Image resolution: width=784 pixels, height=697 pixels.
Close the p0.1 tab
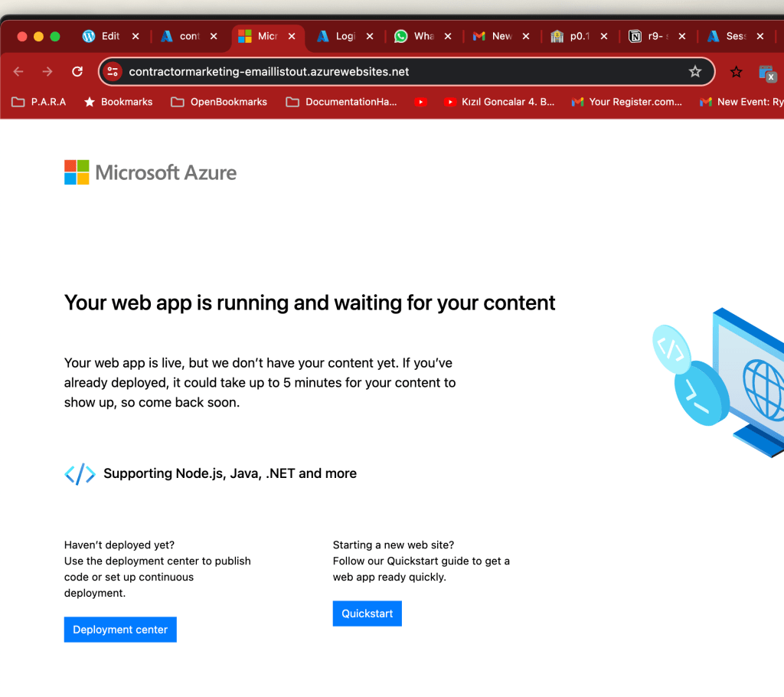pyautogui.click(x=604, y=36)
